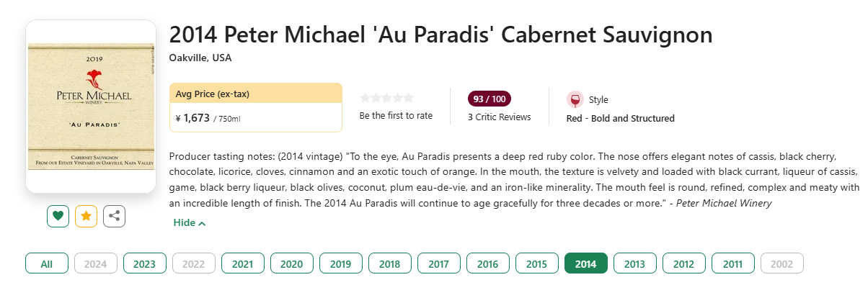Select the 2021 vintage pill
Image resolution: width=868 pixels, height=285 pixels.
[x=243, y=264]
